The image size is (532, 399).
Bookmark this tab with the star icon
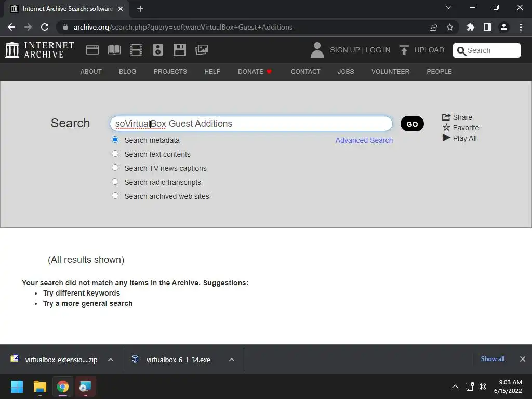click(450, 27)
